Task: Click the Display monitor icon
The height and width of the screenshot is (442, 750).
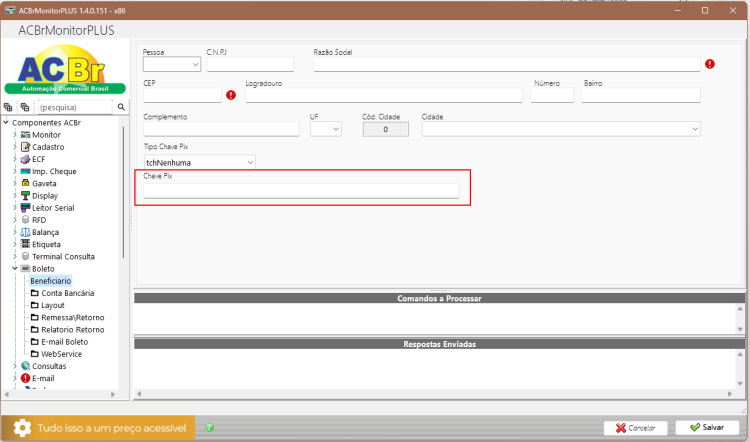Action: click(x=25, y=196)
